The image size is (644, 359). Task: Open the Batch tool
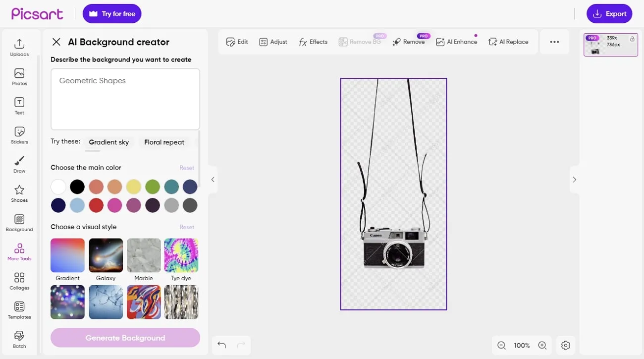point(19,339)
